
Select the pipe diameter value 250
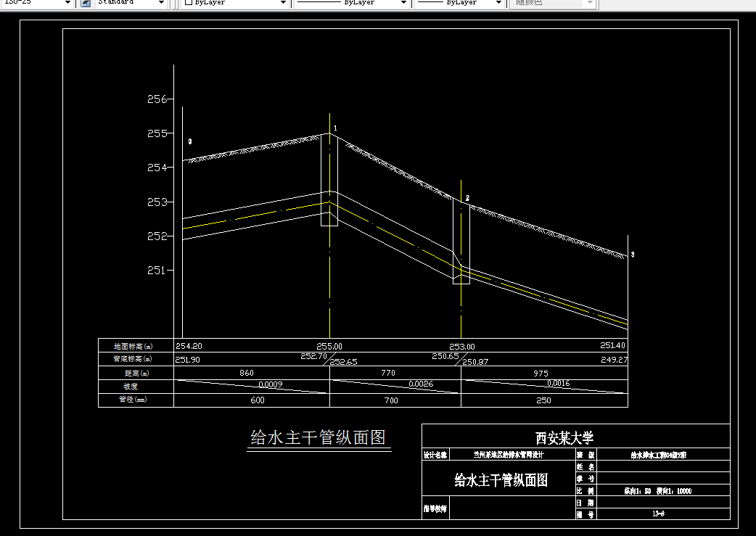tap(544, 400)
